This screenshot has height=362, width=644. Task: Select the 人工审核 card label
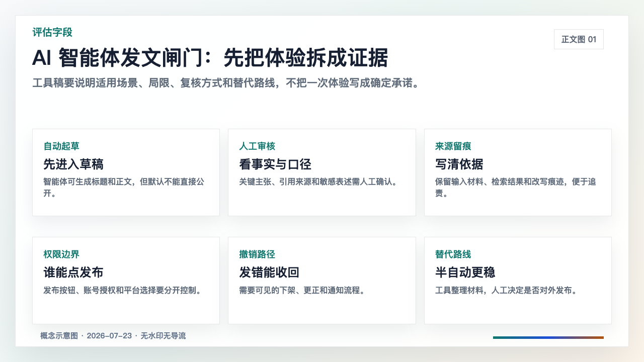coord(257,146)
